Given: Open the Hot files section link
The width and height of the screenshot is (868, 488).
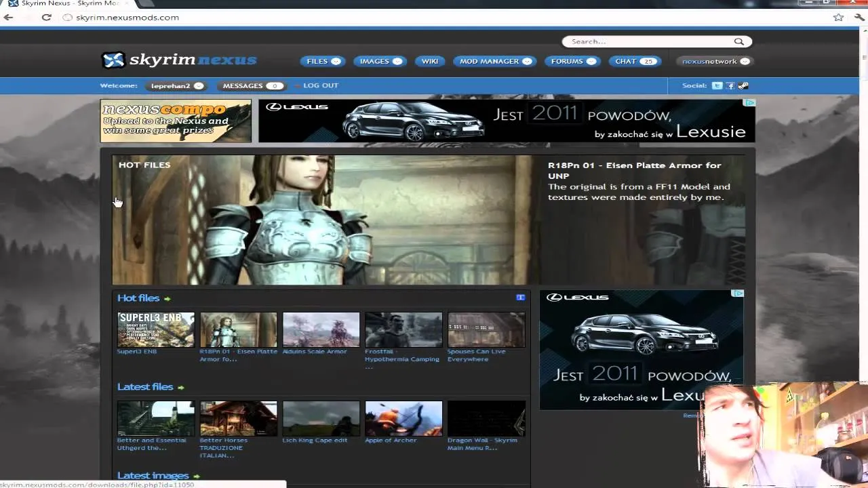Looking at the screenshot, I should point(138,298).
